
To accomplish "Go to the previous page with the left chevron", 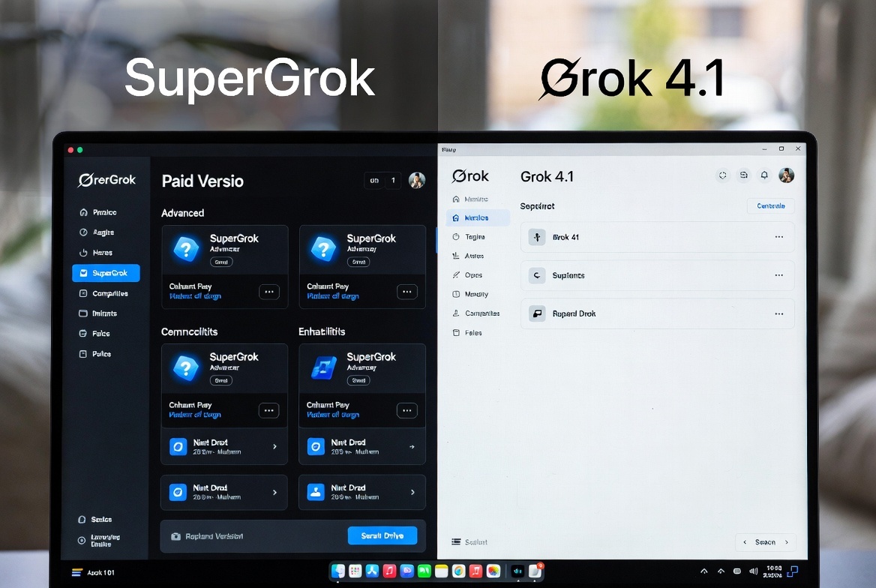I will tap(745, 542).
